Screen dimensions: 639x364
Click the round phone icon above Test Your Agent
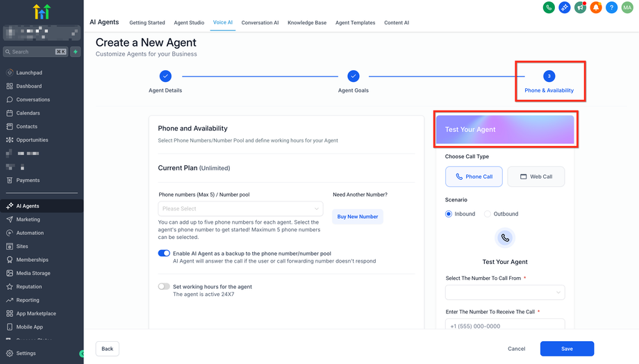[505, 238]
